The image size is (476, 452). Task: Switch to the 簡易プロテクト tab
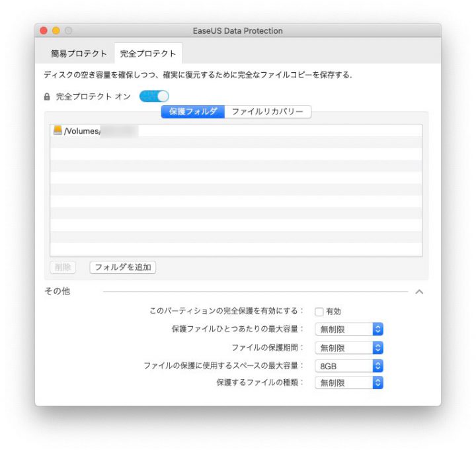pyautogui.click(x=79, y=54)
